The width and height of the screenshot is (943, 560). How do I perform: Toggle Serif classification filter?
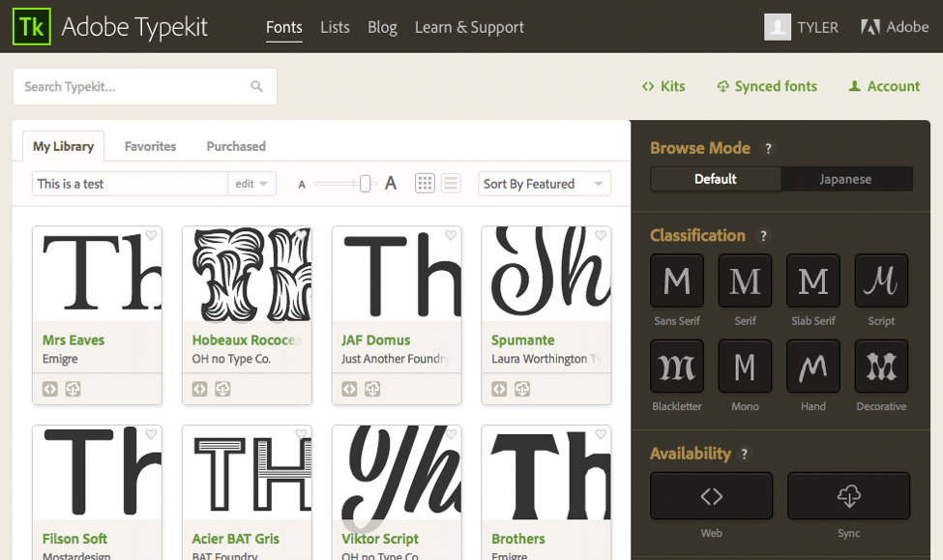(x=745, y=280)
